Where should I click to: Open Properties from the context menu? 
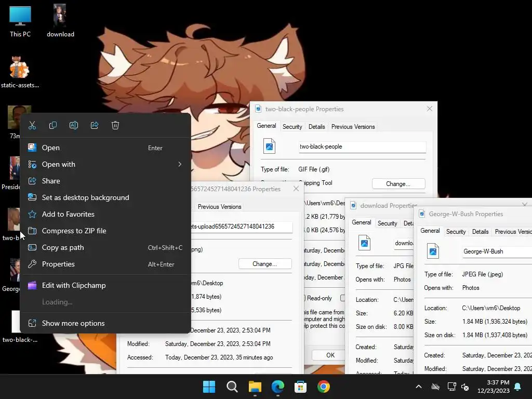pos(105,264)
